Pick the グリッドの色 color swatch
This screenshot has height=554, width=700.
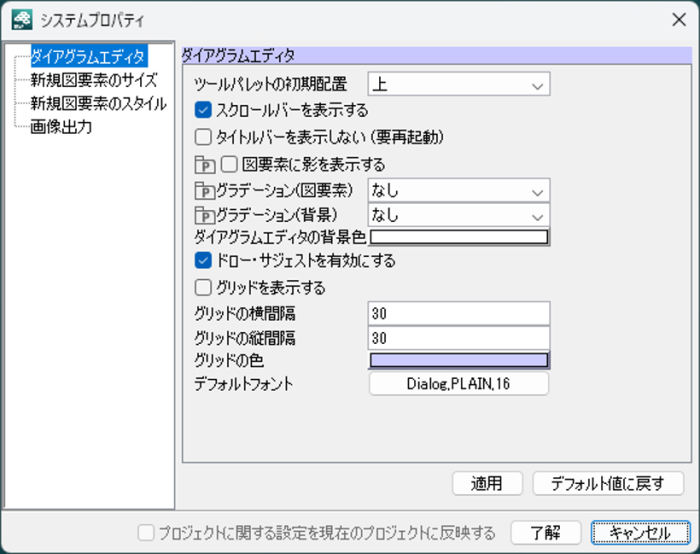coord(459,361)
